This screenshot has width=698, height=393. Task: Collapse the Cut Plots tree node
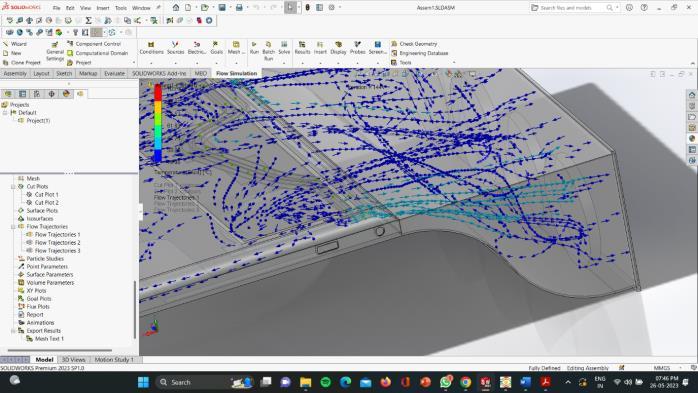point(13,186)
